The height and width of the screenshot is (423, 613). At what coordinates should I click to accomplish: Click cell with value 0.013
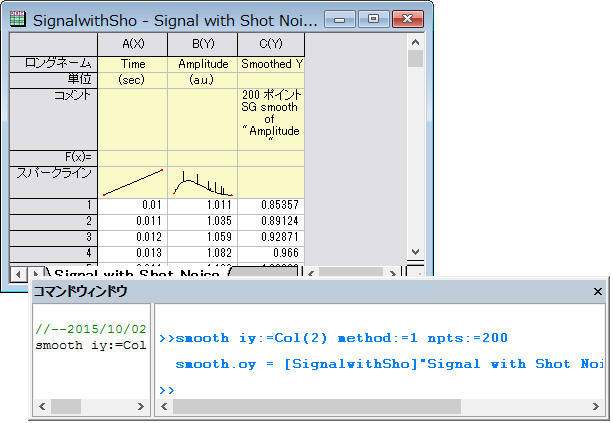[133, 254]
